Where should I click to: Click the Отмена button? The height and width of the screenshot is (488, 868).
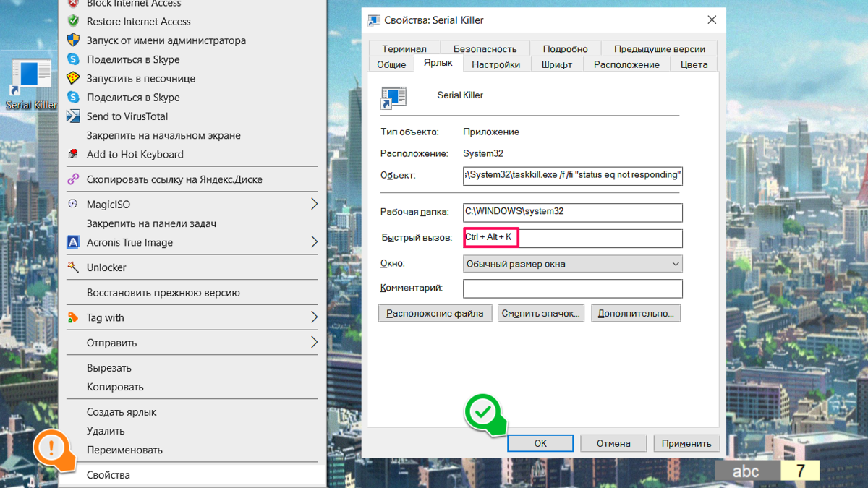[613, 443]
